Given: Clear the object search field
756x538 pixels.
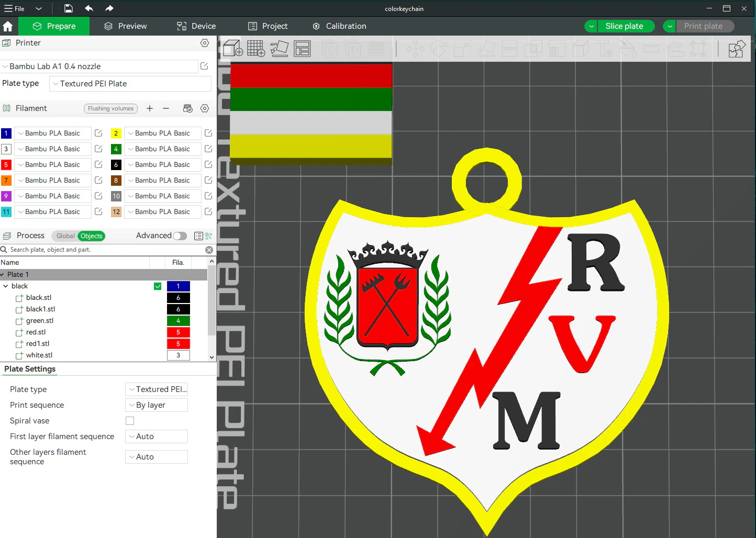Looking at the screenshot, I should [209, 250].
